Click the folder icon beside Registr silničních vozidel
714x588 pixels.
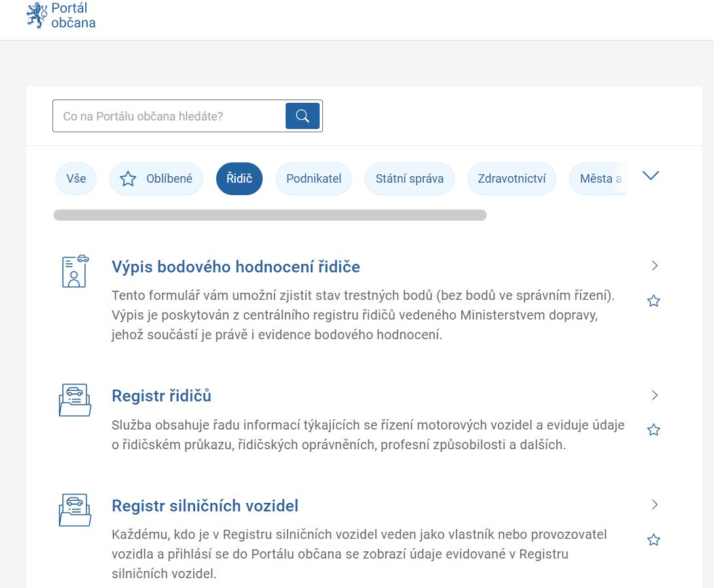75,509
